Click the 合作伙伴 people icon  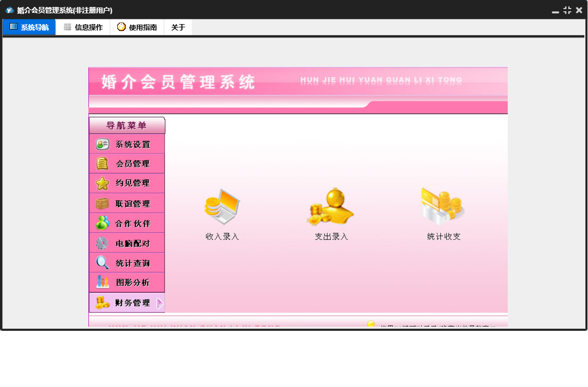(x=102, y=223)
